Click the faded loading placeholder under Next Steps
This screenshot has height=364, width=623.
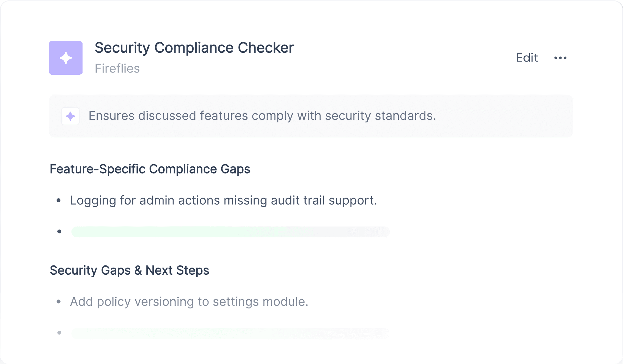230,333
